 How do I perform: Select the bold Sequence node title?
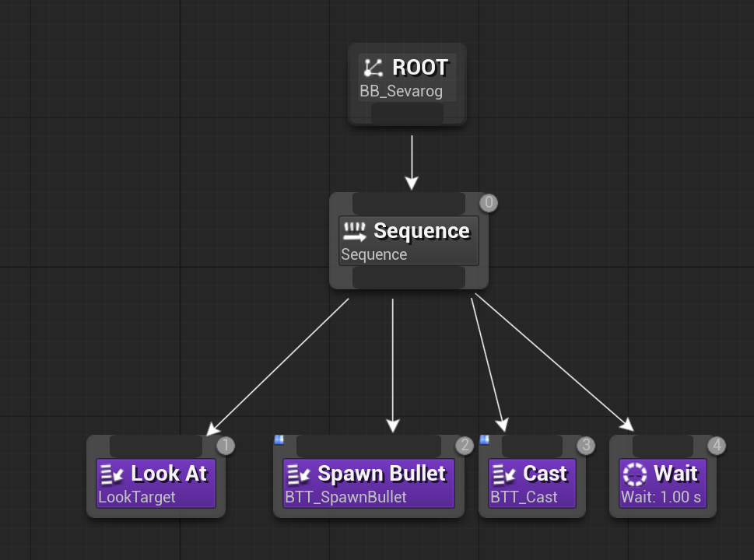pos(422,231)
